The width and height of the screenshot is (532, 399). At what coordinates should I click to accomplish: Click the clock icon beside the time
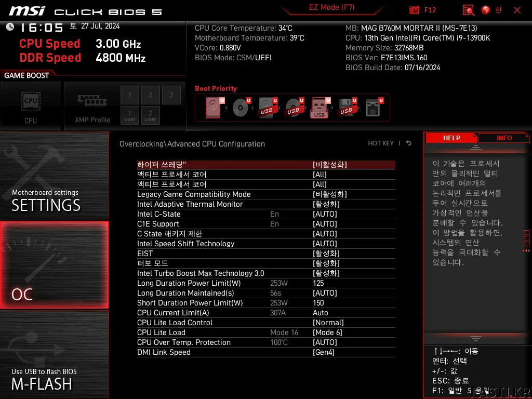click(x=10, y=26)
